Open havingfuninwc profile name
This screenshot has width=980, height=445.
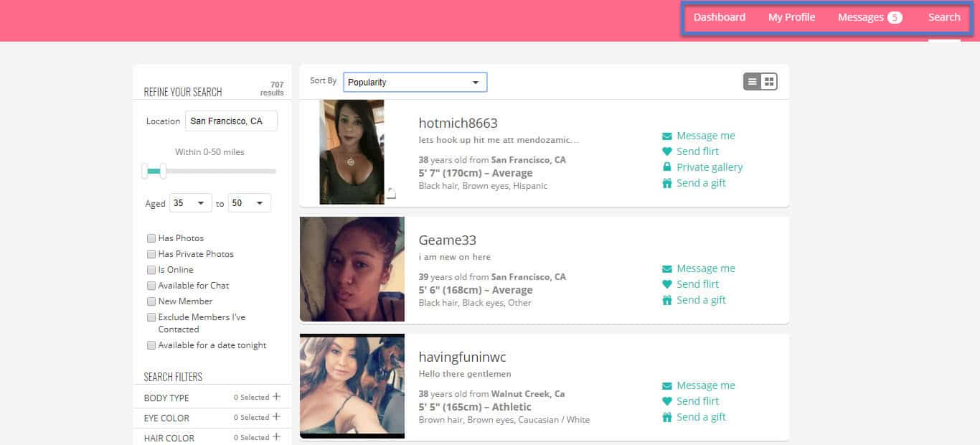(x=463, y=357)
